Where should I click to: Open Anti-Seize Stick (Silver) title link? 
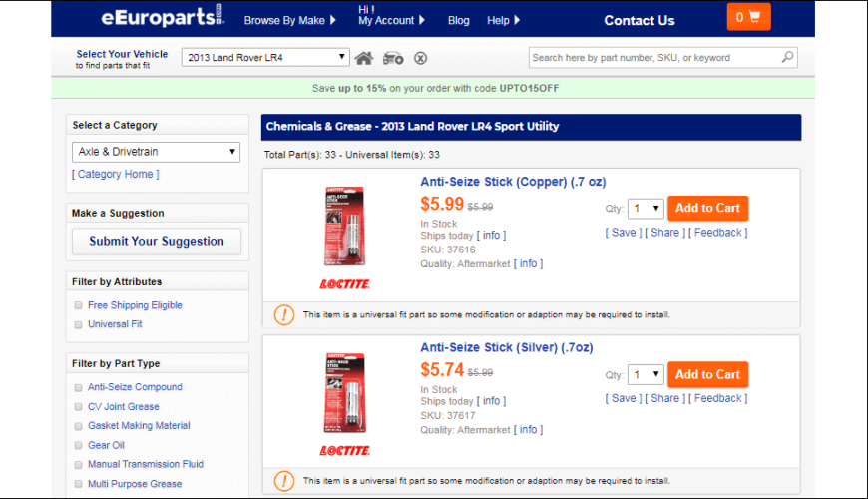[x=507, y=348]
